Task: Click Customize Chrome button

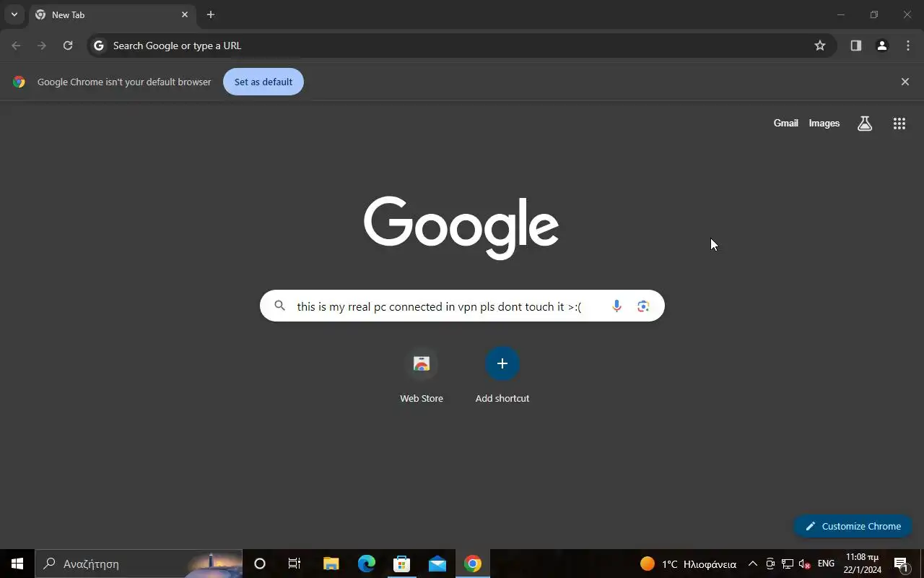Action: (853, 526)
